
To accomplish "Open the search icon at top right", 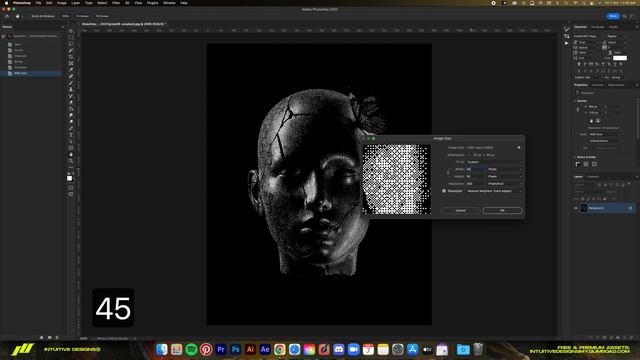I will pyautogui.click(x=625, y=16).
